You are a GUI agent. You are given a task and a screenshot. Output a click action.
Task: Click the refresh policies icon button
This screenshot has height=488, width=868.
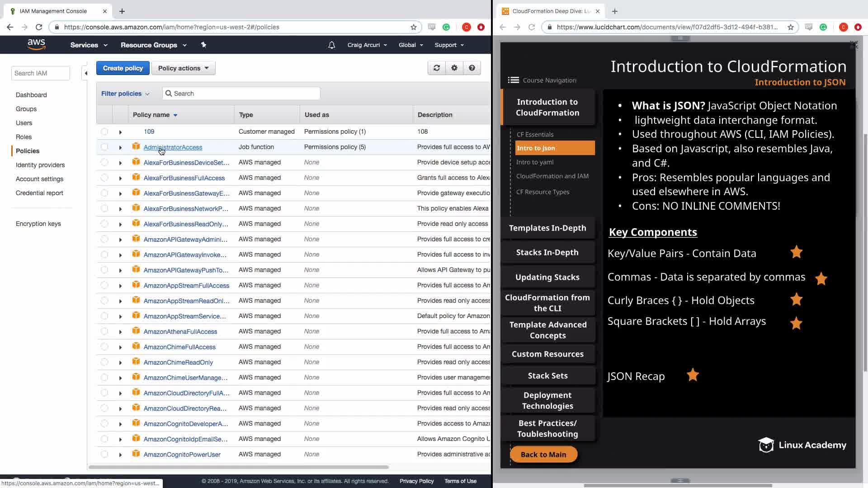[x=436, y=68]
